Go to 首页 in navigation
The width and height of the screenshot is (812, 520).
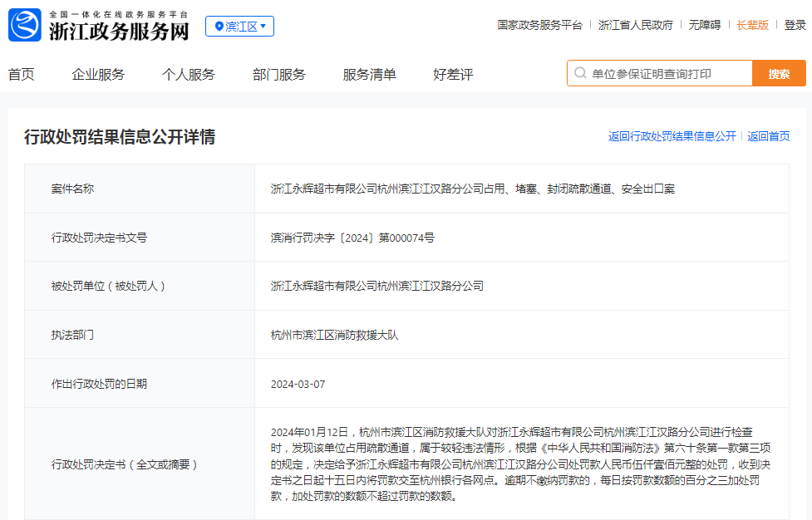pos(22,75)
